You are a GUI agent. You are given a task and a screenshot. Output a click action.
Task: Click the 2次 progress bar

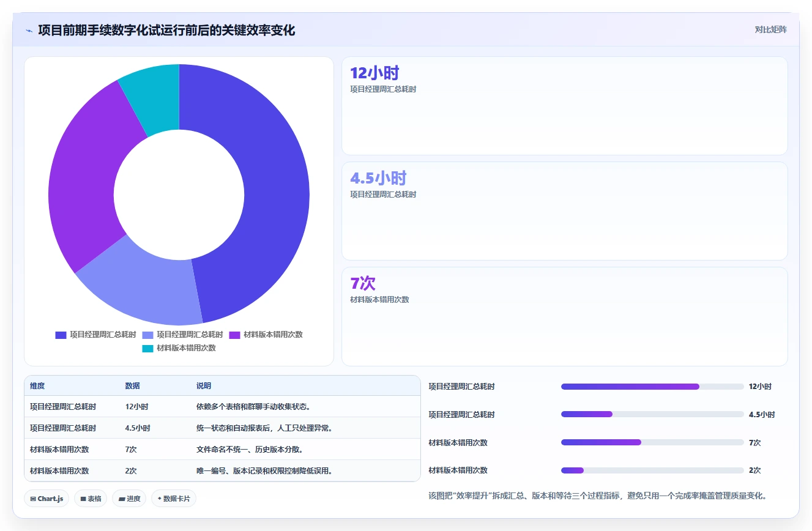tap(652, 470)
